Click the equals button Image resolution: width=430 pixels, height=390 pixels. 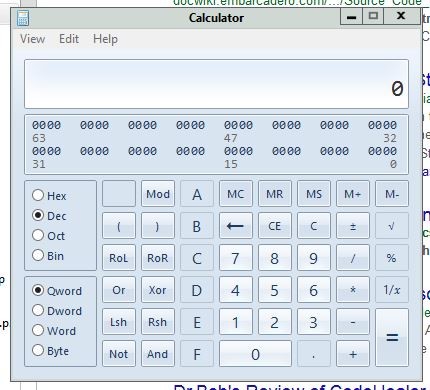click(x=392, y=337)
